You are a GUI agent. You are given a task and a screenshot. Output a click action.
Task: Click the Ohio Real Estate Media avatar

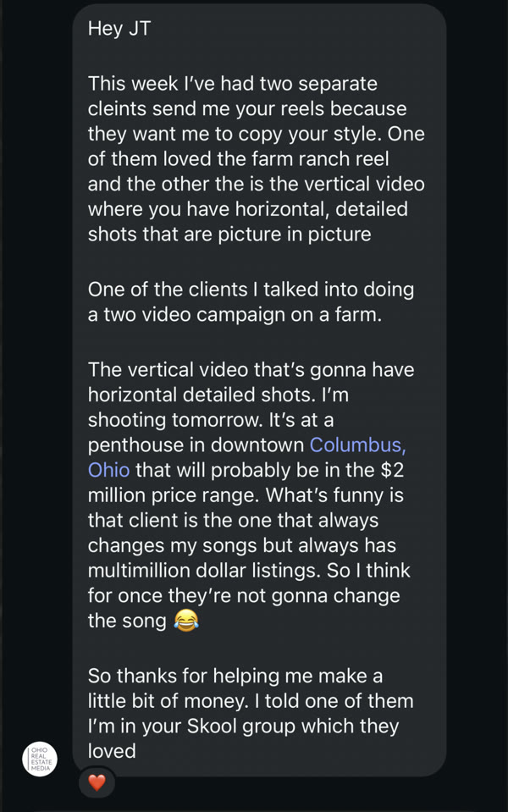40,759
